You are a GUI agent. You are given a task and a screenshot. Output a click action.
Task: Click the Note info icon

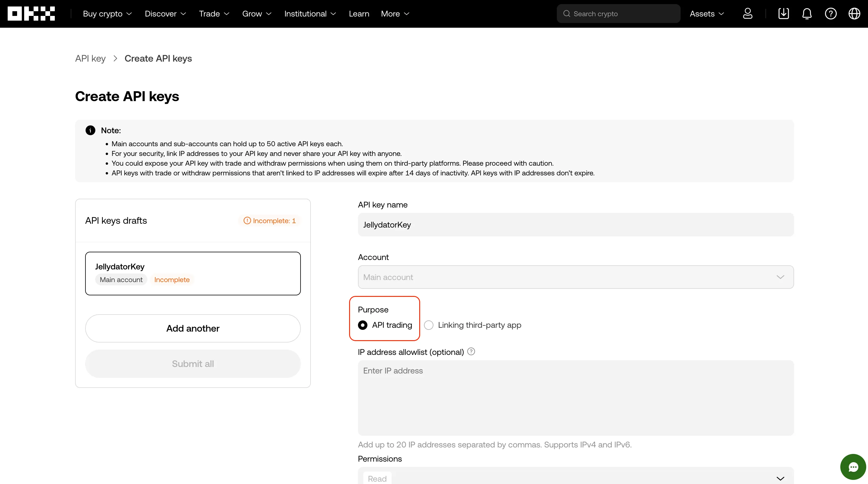(x=90, y=130)
